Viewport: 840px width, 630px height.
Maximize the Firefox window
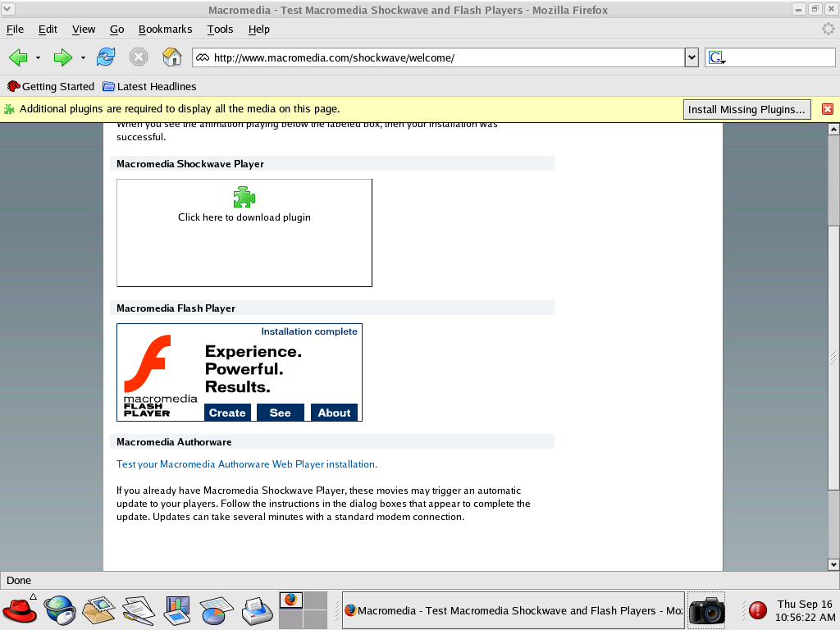[x=815, y=9]
